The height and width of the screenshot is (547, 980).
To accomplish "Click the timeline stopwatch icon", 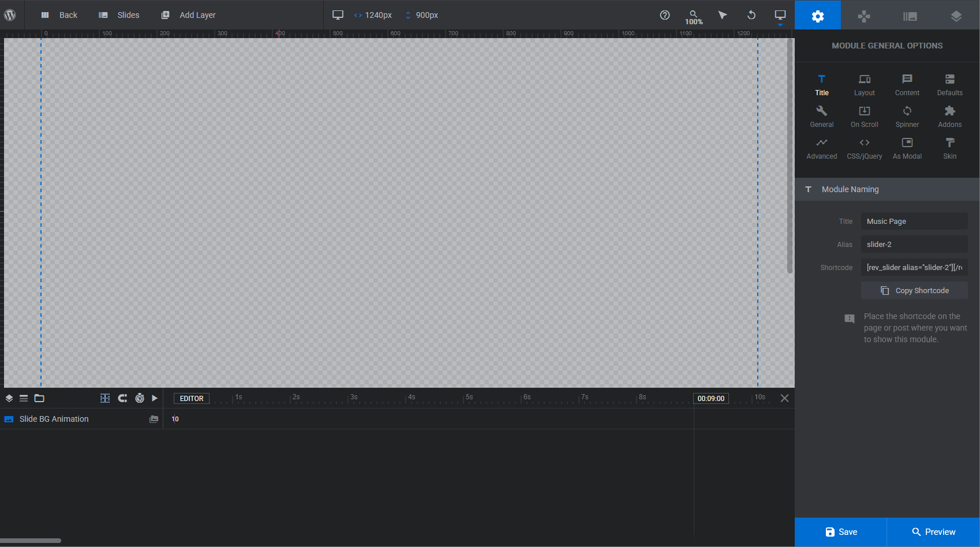I will click(x=140, y=398).
